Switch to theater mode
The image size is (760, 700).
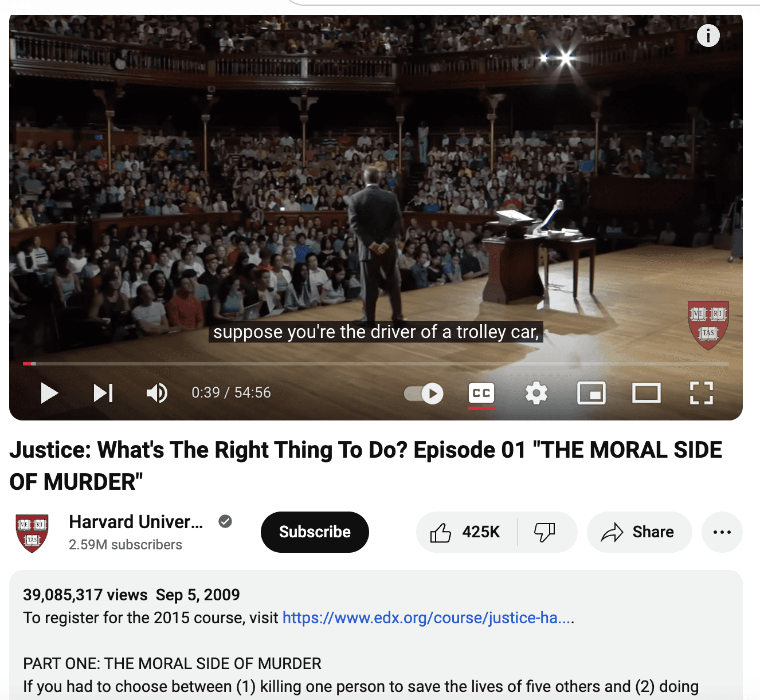[647, 394]
